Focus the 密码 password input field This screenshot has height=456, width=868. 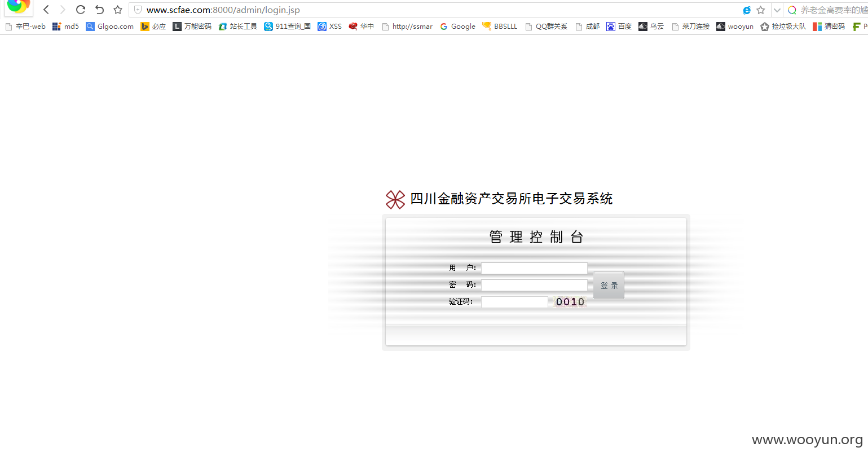[x=534, y=285]
